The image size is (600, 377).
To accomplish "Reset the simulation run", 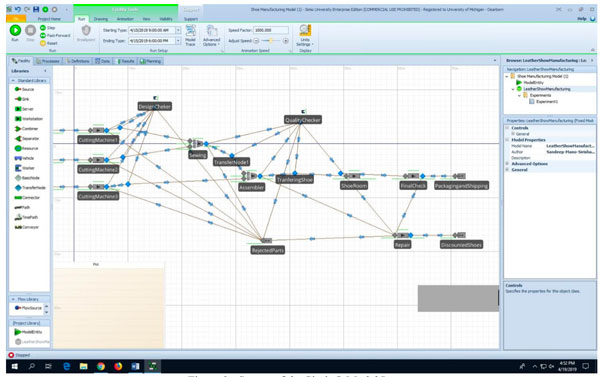I will [x=43, y=43].
